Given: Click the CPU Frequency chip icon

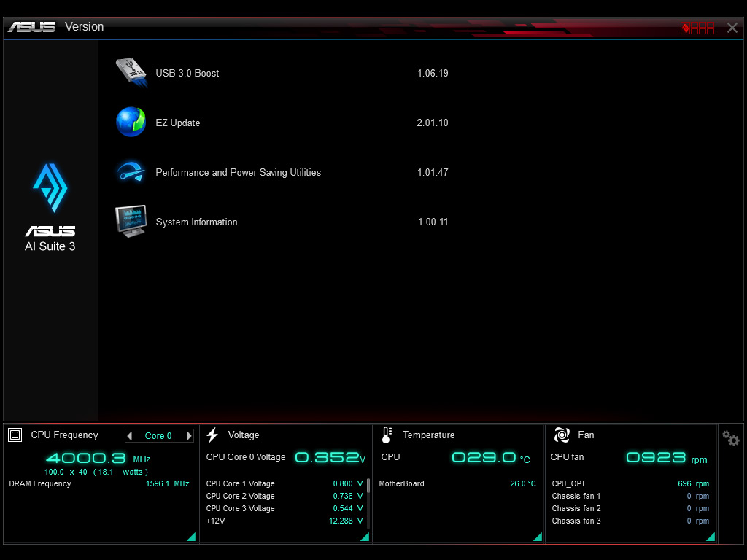Looking at the screenshot, I should coord(15,435).
